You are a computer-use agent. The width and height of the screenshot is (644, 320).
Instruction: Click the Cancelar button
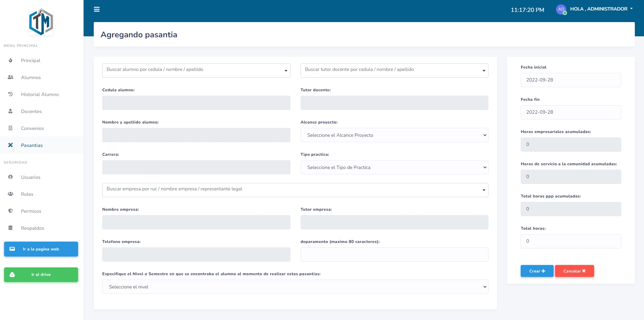point(574,271)
